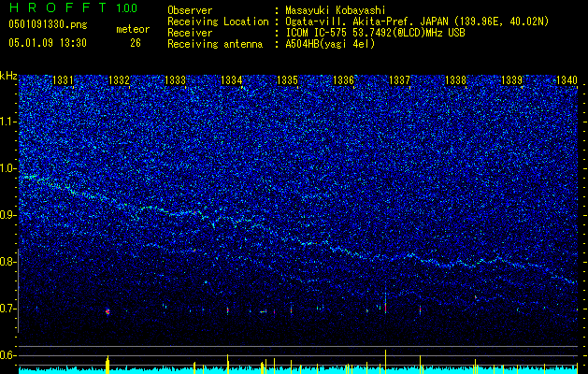
Task: Click the meteor count 26
Action: [x=136, y=43]
